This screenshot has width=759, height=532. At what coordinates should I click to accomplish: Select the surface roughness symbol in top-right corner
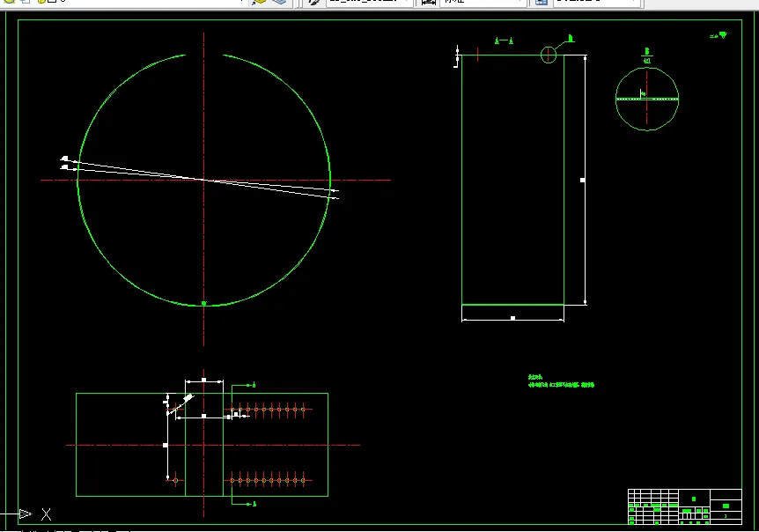point(718,35)
